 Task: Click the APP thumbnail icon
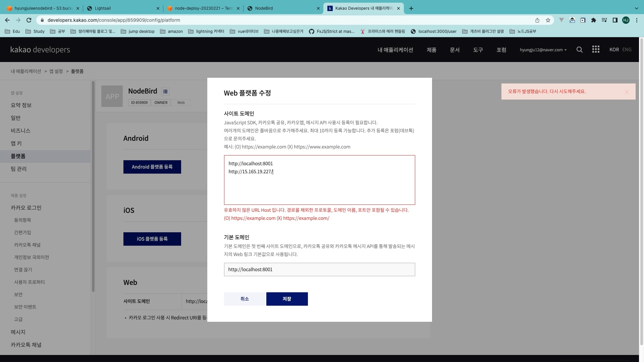[112, 96]
